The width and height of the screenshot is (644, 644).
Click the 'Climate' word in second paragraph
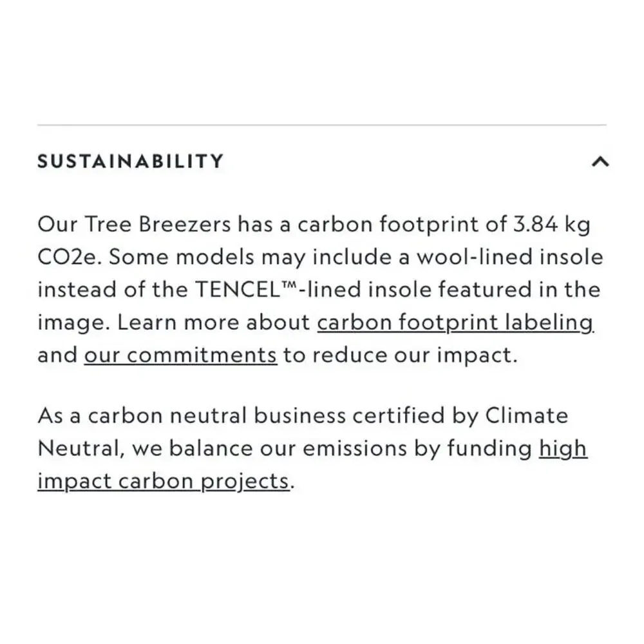tap(527, 415)
